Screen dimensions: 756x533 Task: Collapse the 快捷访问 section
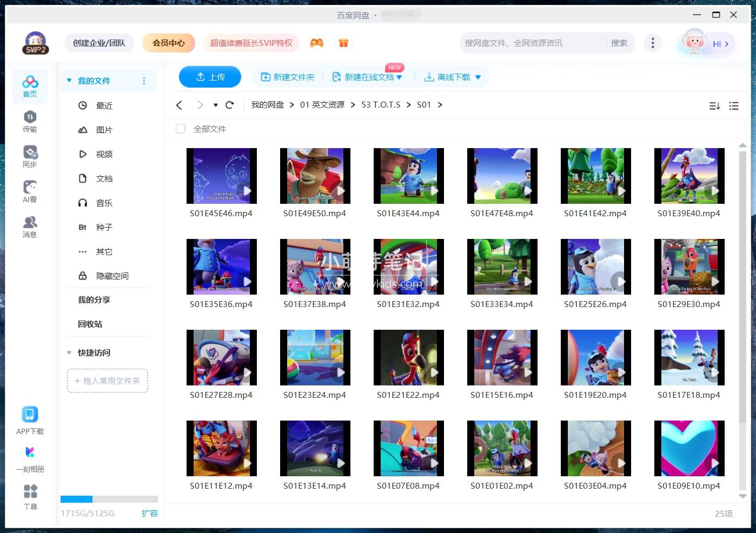tap(69, 352)
